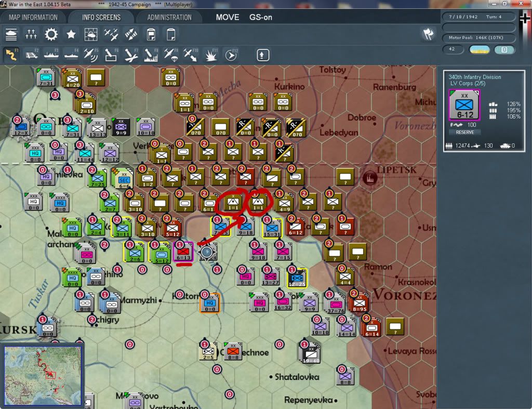532x409 pixels.
Task: Open the blank report document icon
Action: pos(171,34)
